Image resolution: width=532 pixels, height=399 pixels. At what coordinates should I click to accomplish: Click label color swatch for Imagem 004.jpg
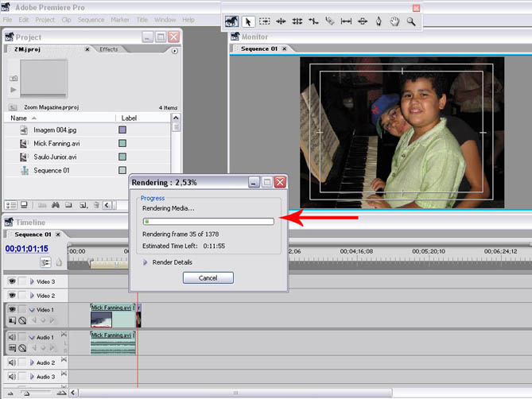tap(122, 130)
